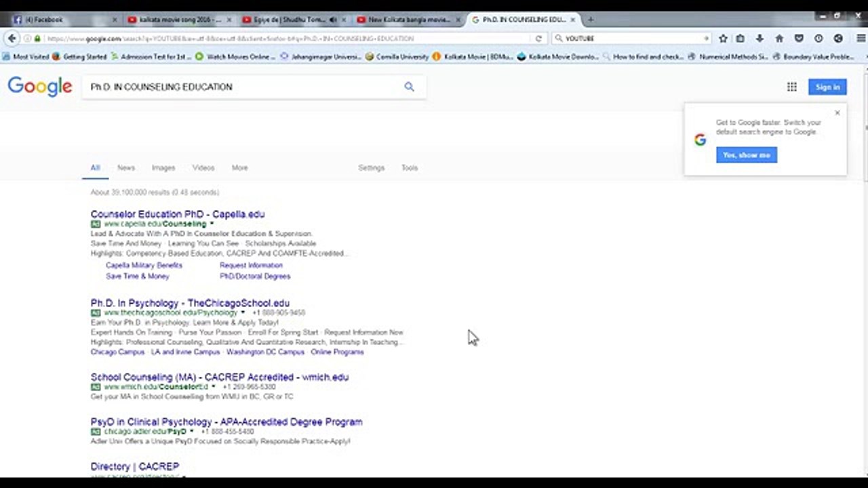Expand the wmich.edu ad URL dropdown arrow

coord(214,387)
